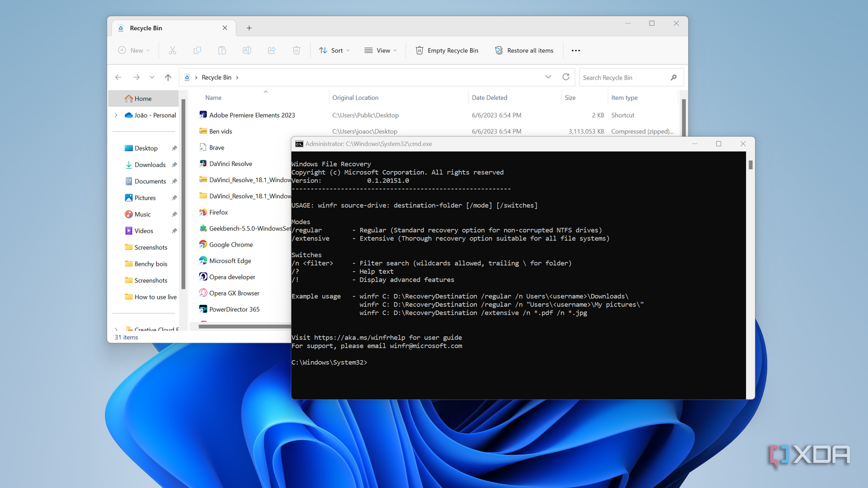Open the Sort dropdown menu
This screenshot has height=488, width=868.
(x=334, y=50)
